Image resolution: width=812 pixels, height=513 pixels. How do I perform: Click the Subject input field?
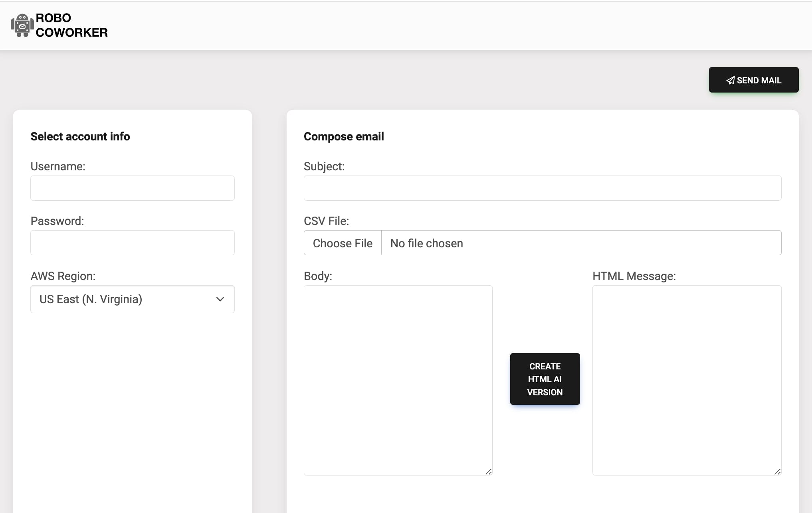pos(542,187)
